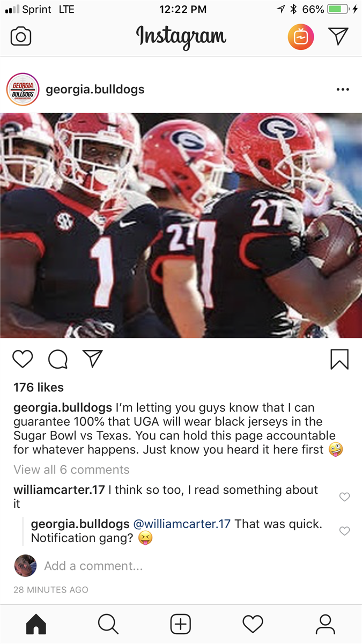Save the post with bookmark icon

[x=339, y=360]
